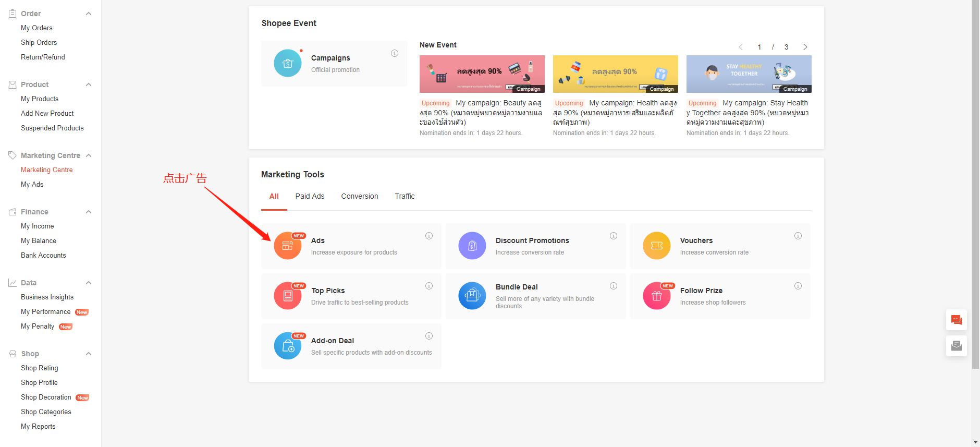The image size is (980, 447).
Task: Open Bank Accounts page
Action: click(43, 256)
